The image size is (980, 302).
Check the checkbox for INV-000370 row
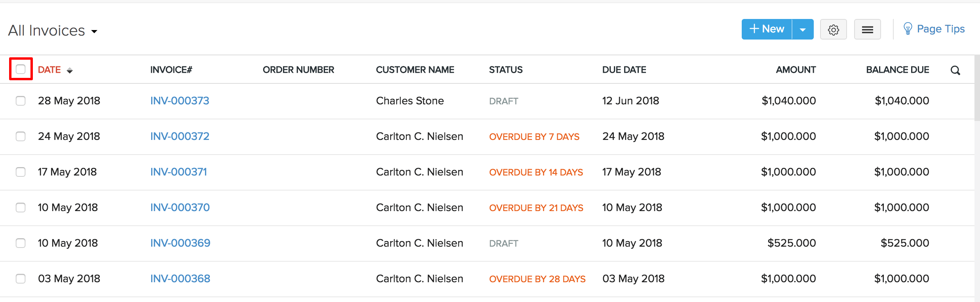click(x=21, y=207)
